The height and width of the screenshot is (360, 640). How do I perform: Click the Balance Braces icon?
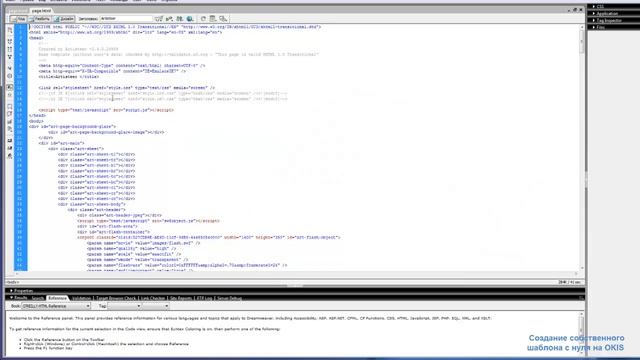tap(10, 76)
